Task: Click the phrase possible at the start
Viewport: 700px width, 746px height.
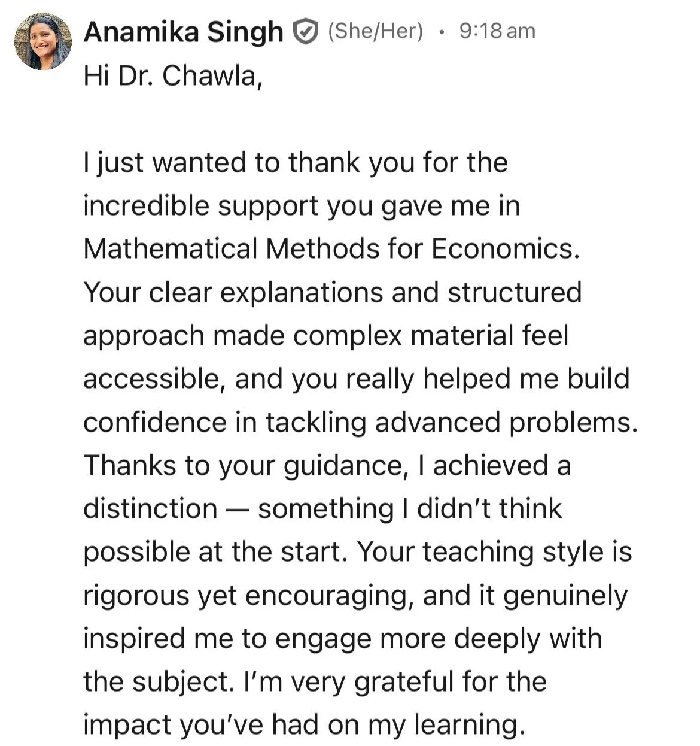Action: click(215, 552)
